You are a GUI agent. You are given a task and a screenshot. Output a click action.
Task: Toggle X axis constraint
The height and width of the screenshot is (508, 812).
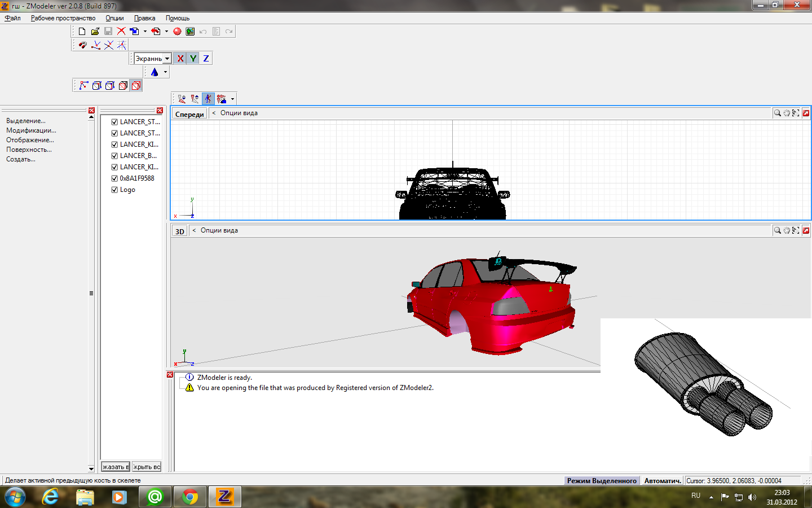180,59
